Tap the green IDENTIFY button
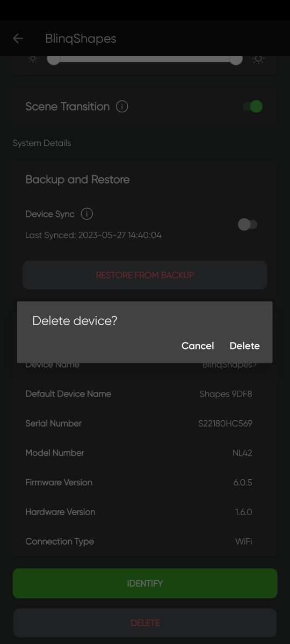The height and width of the screenshot is (644, 290). (145, 583)
